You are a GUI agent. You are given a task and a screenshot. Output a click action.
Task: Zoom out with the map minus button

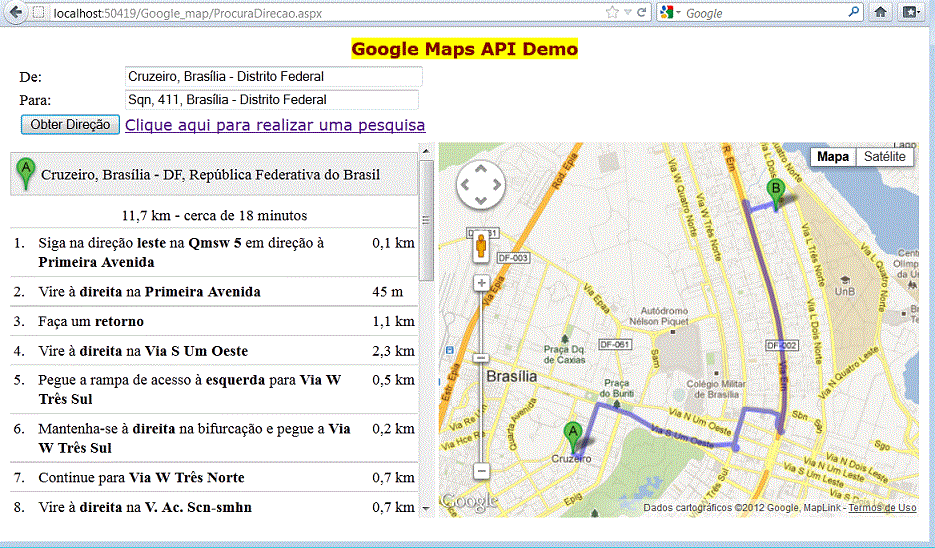tap(481, 471)
